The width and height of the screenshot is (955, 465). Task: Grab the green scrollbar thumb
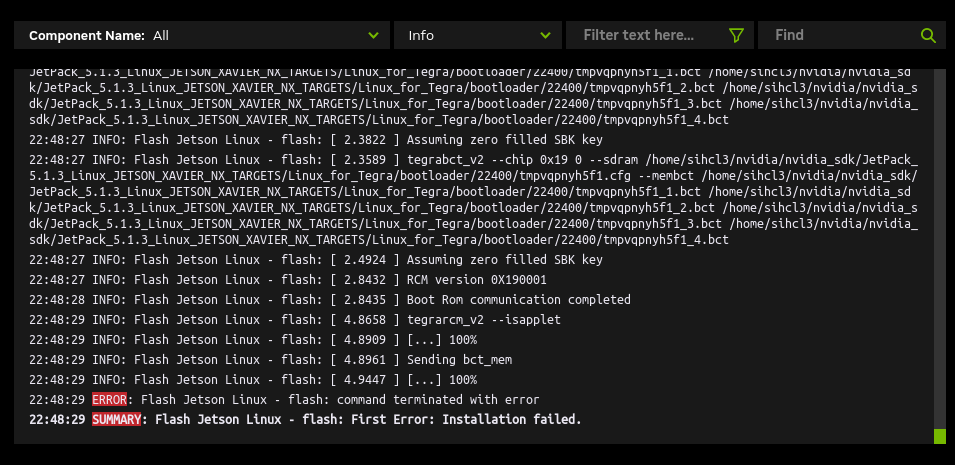pyautogui.click(x=940, y=436)
